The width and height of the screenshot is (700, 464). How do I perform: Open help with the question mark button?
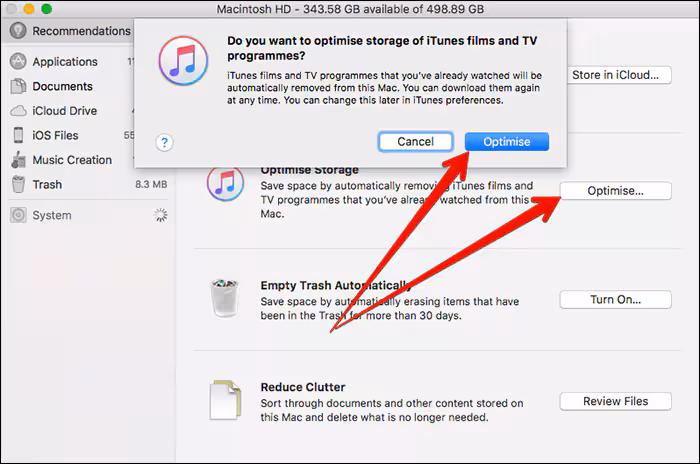(164, 142)
